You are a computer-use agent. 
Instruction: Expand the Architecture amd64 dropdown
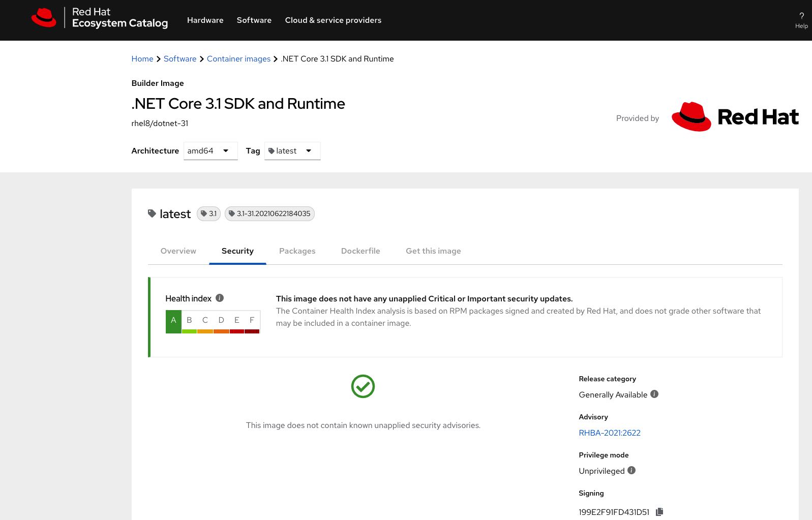(x=210, y=151)
